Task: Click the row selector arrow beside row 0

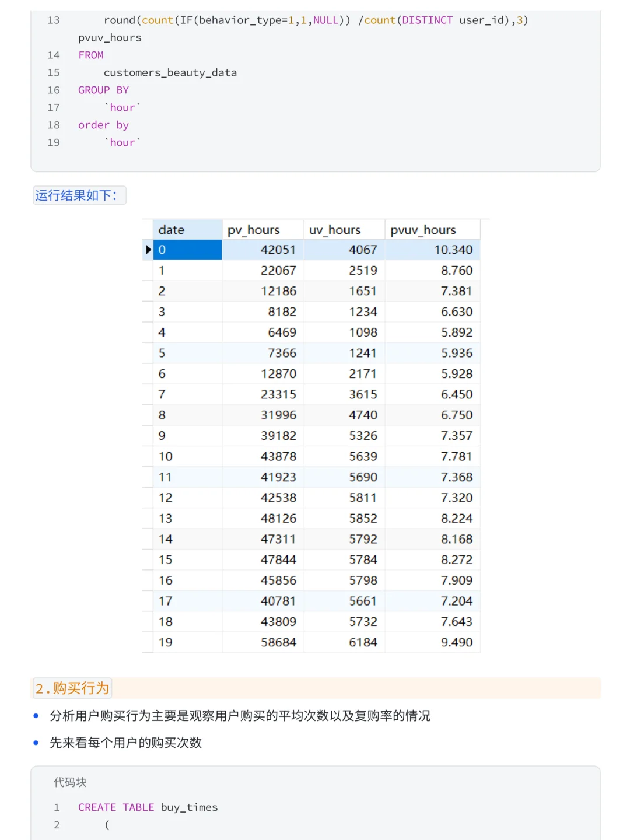Action: click(x=148, y=249)
